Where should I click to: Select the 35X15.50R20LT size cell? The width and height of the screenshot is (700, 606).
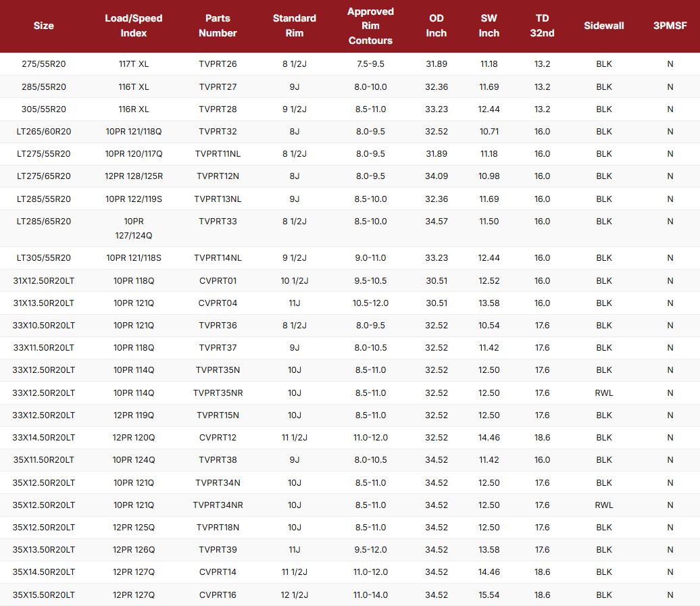(44, 595)
